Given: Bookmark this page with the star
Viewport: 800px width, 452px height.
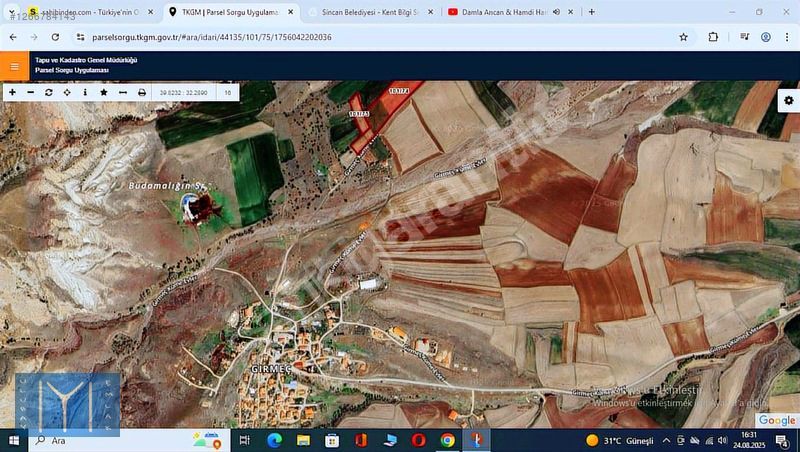Looking at the screenshot, I should [683, 37].
